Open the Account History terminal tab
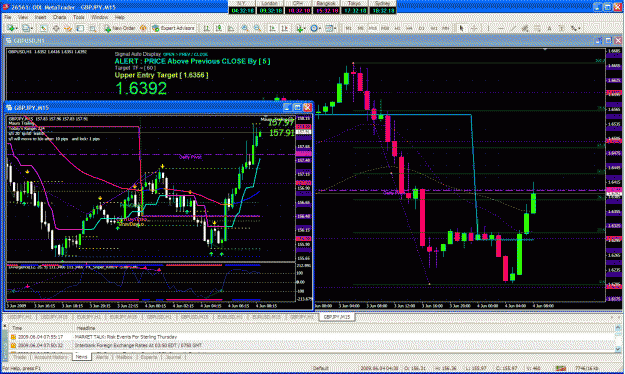Image resolution: width=625 pixels, height=374 pixels. (51, 357)
